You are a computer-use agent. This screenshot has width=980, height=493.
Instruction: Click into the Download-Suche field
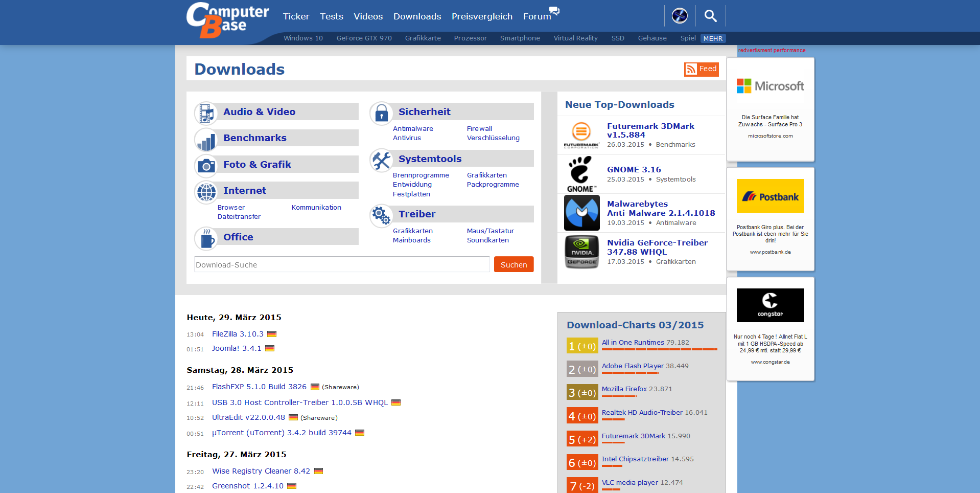tap(342, 264)
